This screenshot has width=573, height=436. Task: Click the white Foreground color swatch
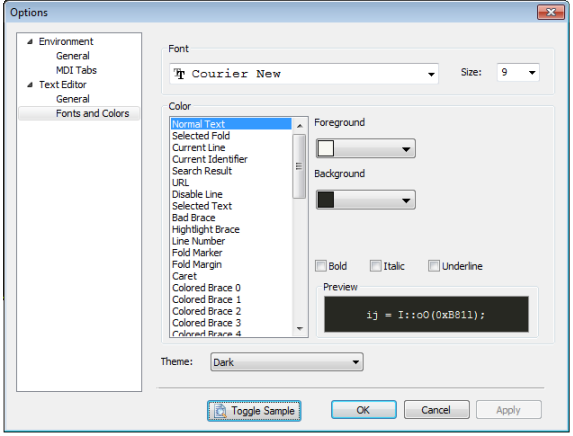click(x=326, y=148)
